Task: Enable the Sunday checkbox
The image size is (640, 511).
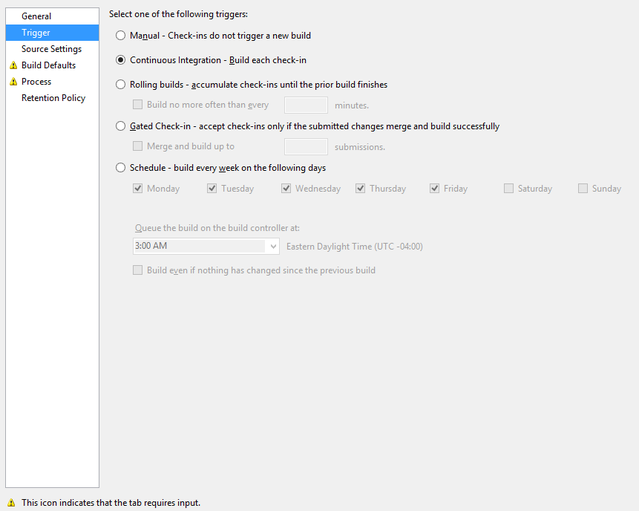Action: tap(583, 188)
